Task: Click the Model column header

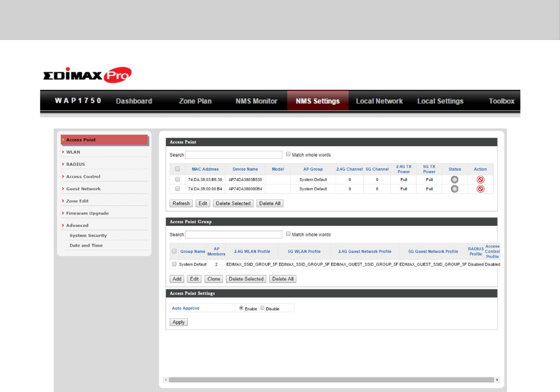Action: point(278,169)
